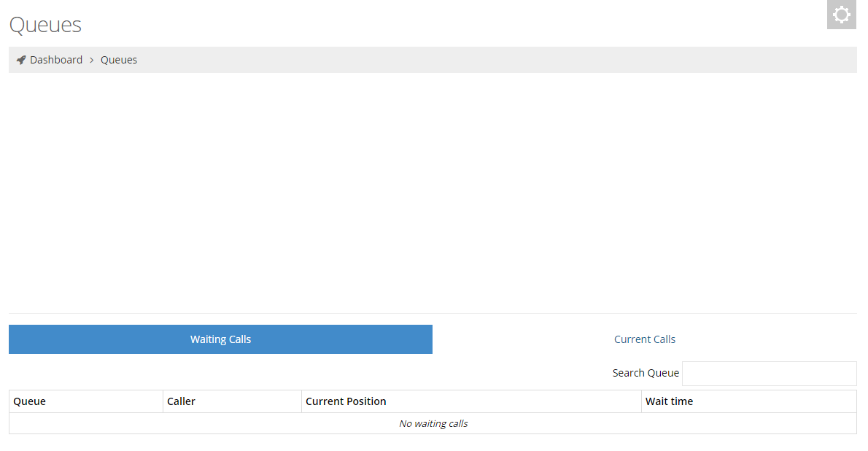Focus the Search Queue input field
The height and width of the screenshot is (451, 868).
click(x=769, y=374)
